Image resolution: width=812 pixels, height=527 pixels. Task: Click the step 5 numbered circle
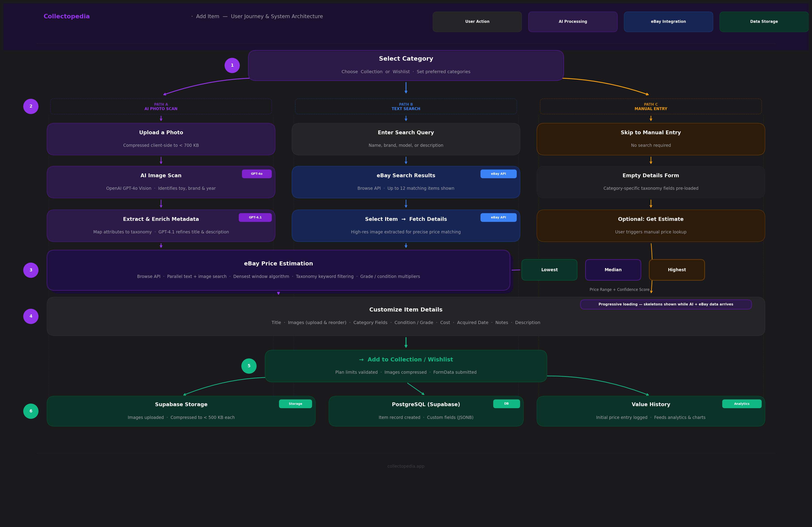click(249, 366)
